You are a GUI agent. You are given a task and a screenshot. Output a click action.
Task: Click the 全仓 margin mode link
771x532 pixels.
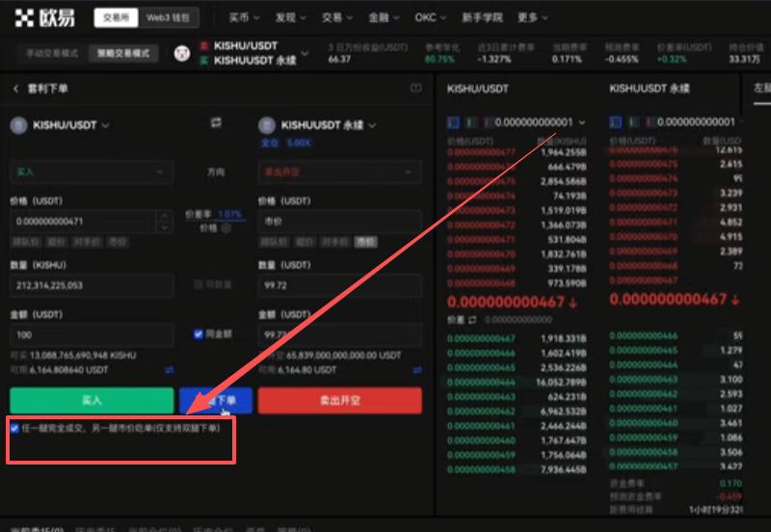pyautogui.click(x=270, y=143)
